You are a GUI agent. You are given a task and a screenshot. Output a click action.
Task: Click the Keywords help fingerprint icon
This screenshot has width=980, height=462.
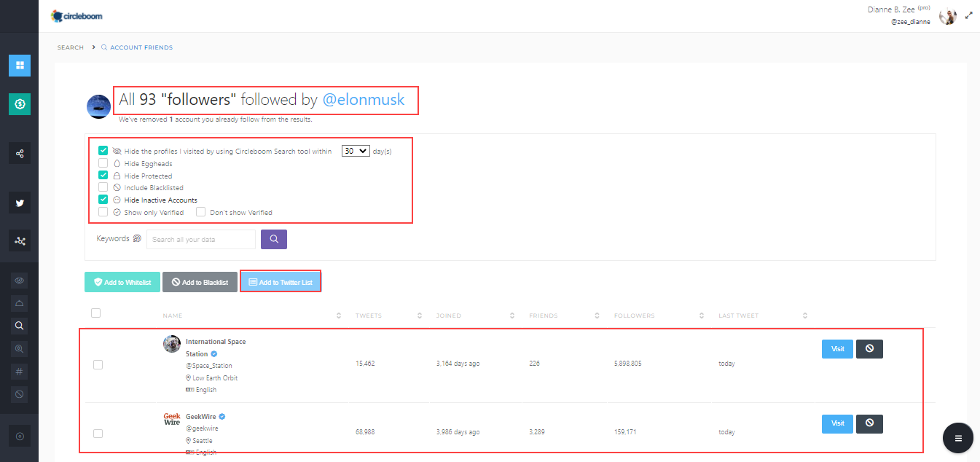click(137, 238)
